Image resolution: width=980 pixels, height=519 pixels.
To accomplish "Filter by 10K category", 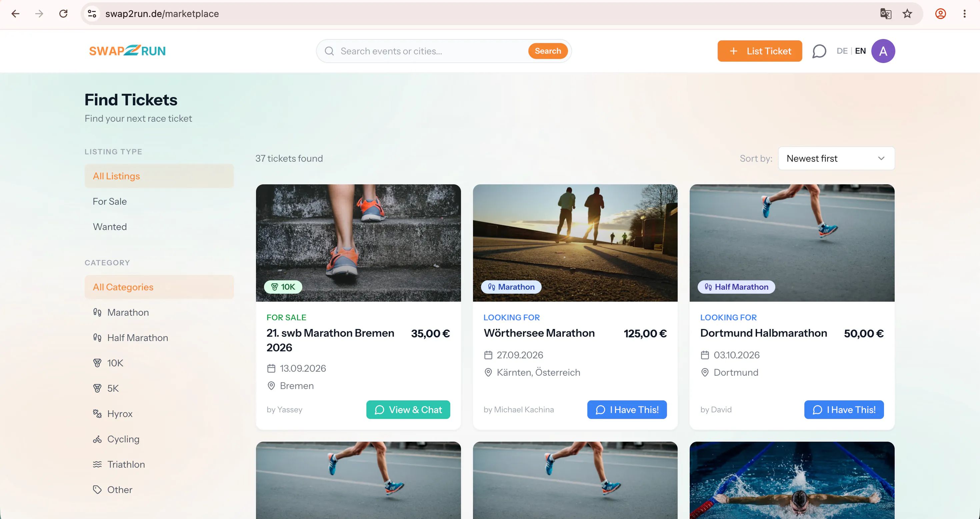I will (x=159, y=363).
